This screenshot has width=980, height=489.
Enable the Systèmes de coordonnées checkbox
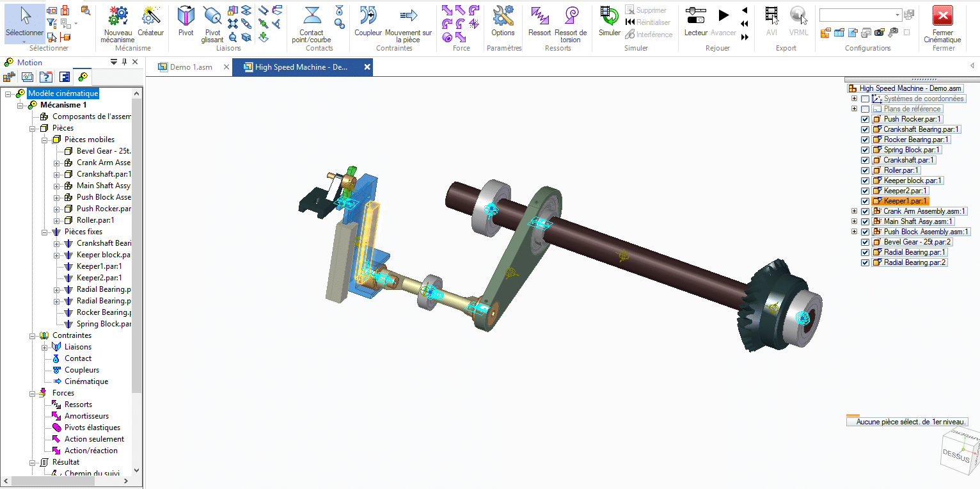(865, 99)
